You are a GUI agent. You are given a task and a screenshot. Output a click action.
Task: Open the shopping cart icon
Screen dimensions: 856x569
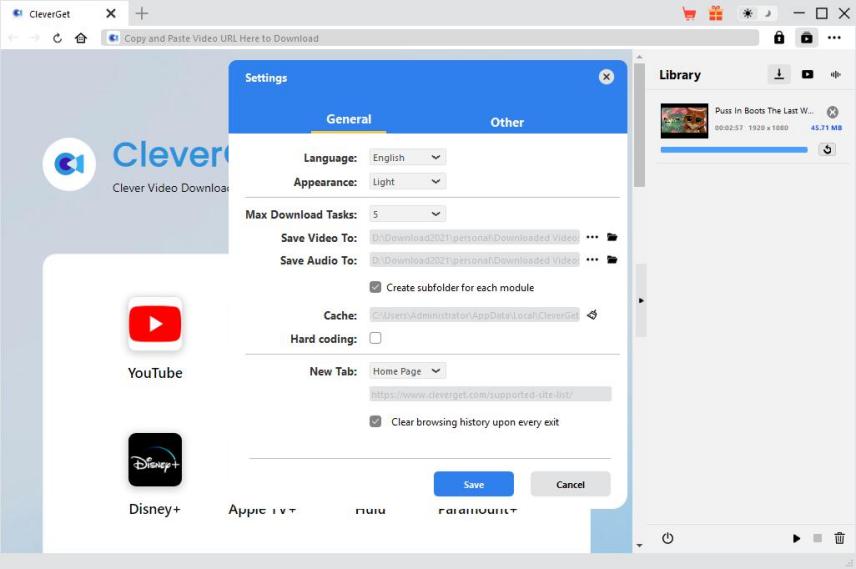689,14
